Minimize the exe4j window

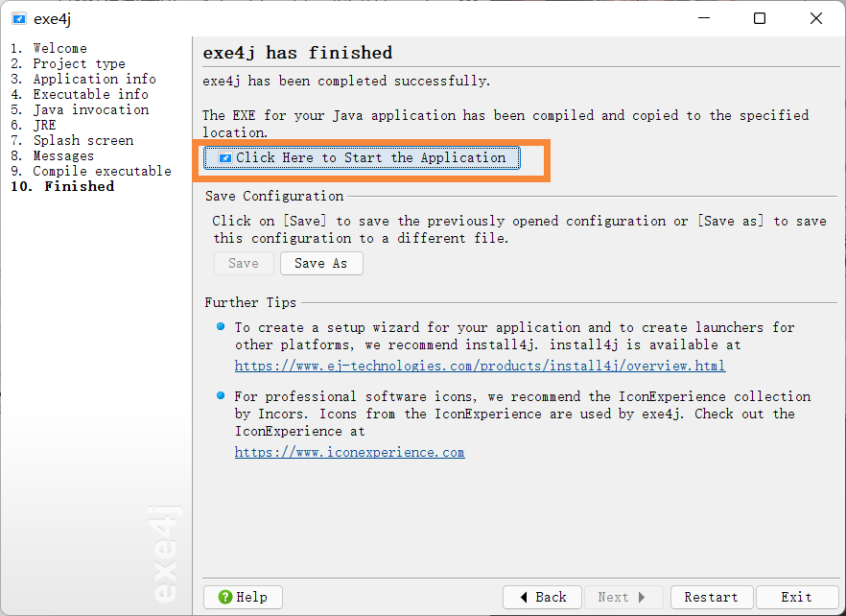(x=704, y=18)
